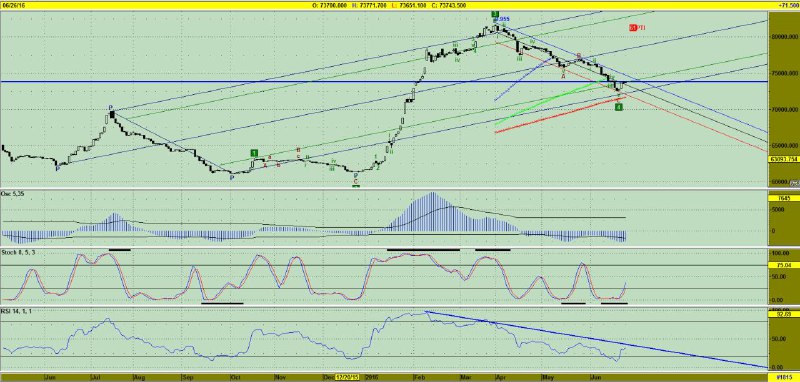
Task: Click the scale icon below the price axis
Action: tap(794, 183)
